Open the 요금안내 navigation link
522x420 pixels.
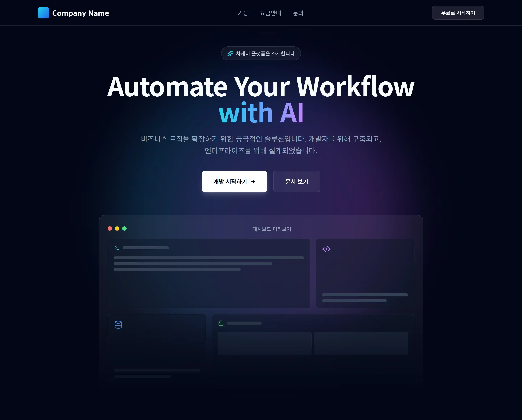tap(270, 13)
